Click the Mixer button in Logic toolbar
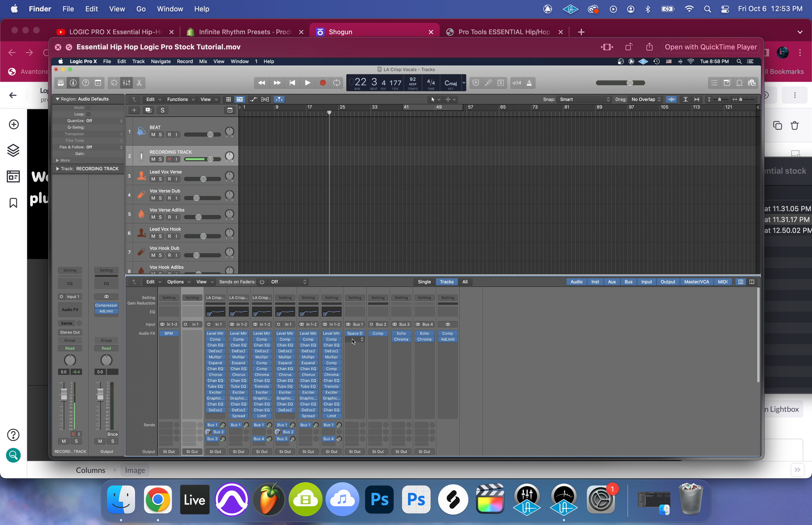The width and height of the screenshot is (812, 525). coord(126,83)
